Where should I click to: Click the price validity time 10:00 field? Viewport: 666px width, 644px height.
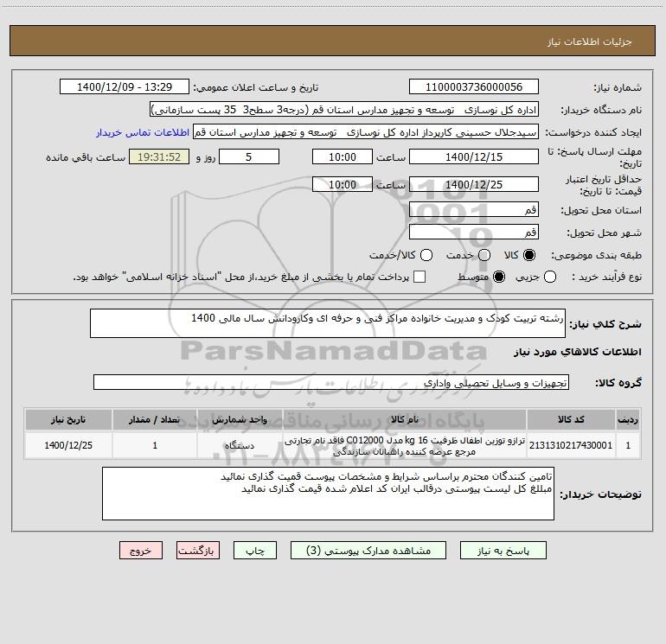343,185
